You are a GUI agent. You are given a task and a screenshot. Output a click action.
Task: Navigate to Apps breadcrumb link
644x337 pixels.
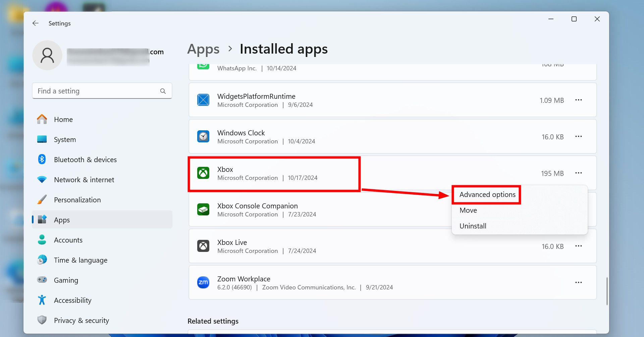click(x=203, y=49)
